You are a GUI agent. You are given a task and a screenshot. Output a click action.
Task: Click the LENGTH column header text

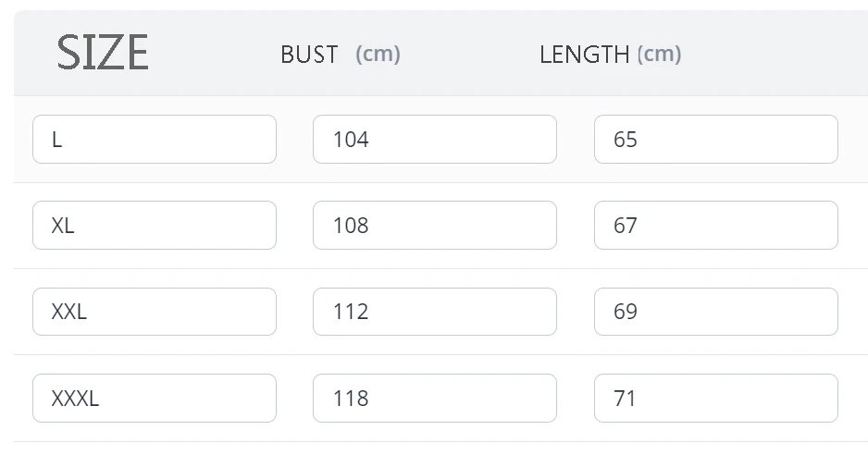(x=584, y=55)
